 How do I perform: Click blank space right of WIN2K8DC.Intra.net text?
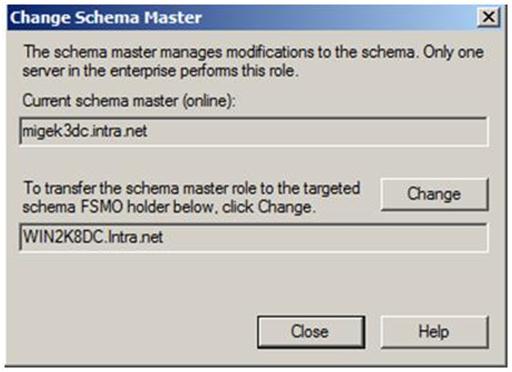tap(325, 238)
